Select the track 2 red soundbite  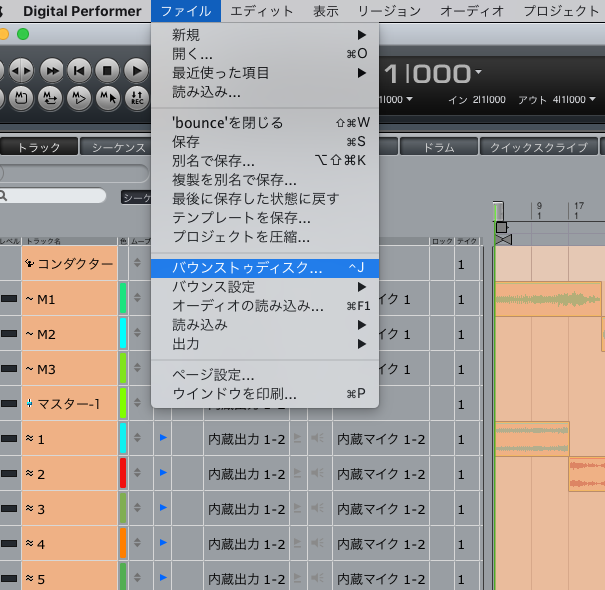pos(587,474)
